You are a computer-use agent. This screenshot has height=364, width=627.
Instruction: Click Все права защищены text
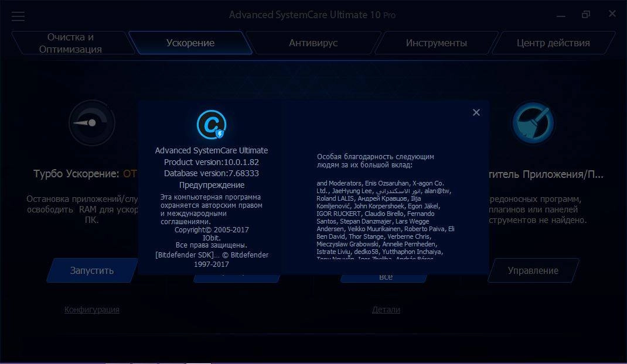[x=211, y=245]
